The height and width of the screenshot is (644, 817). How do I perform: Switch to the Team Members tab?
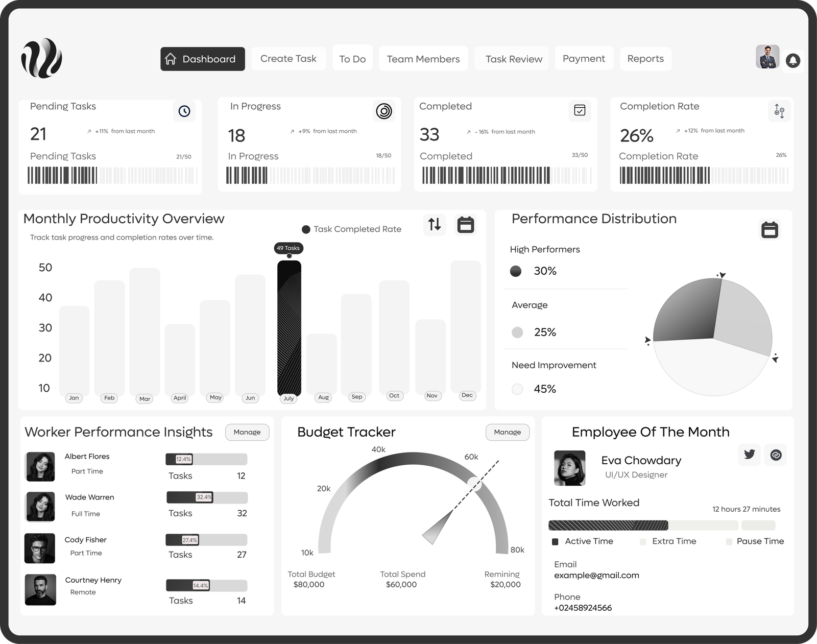click(x=423, y=59)
